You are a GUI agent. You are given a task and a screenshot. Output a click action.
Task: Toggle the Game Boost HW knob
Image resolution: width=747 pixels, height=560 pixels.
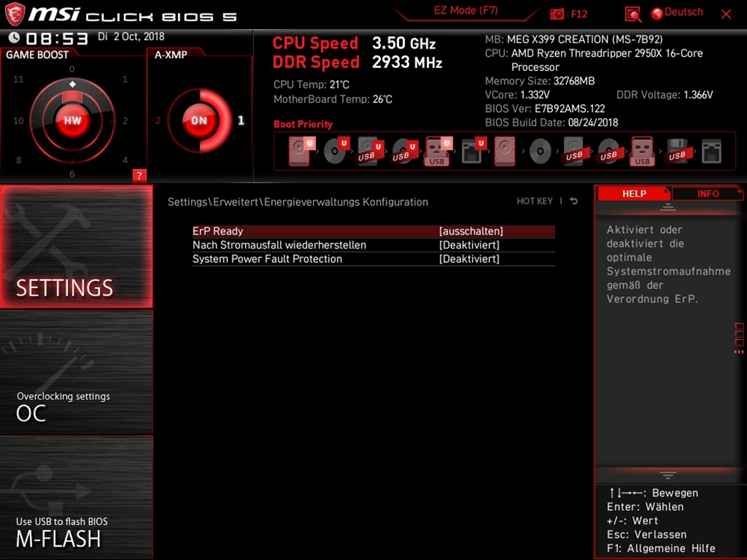(72, 120)
